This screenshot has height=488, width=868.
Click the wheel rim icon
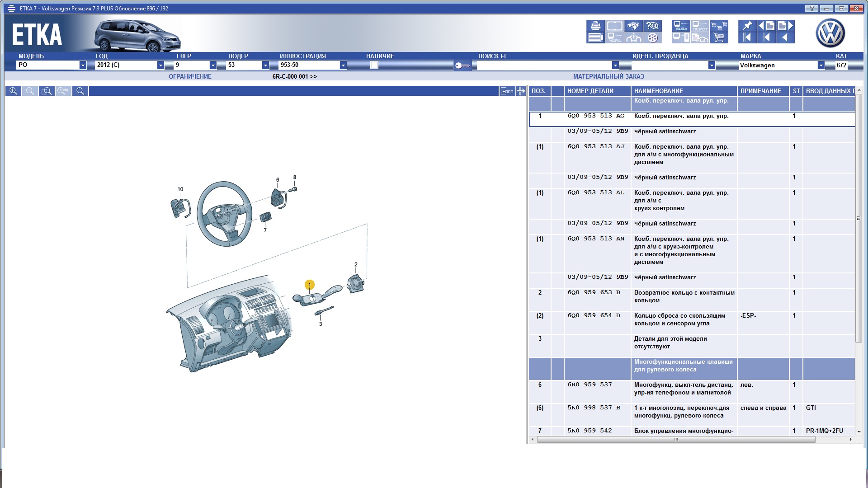click(x=652, y=38)
